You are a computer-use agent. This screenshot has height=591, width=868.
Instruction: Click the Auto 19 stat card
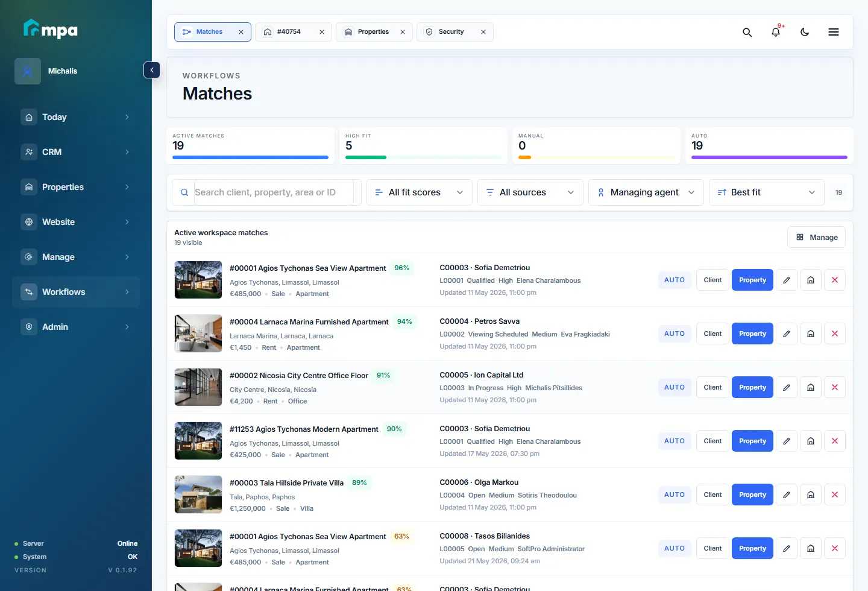pyautogui.click(x=769, y=145)
